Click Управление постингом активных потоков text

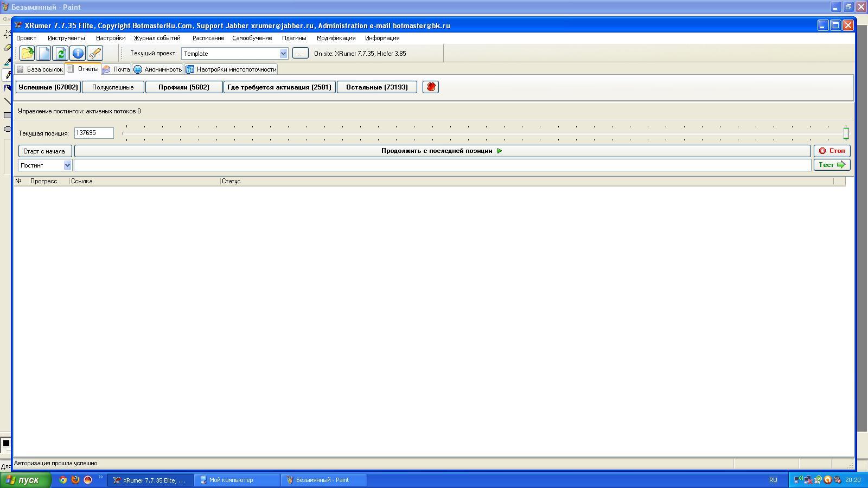79,111
